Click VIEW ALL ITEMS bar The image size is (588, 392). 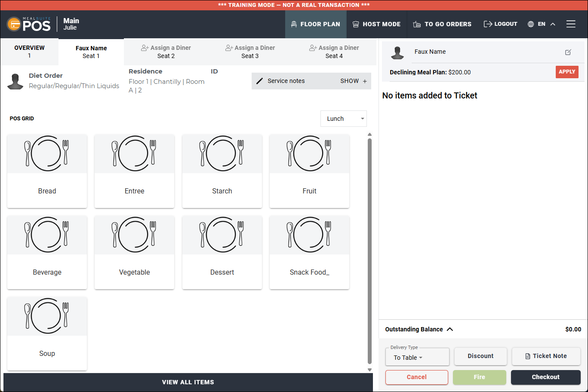pos(188,382)
